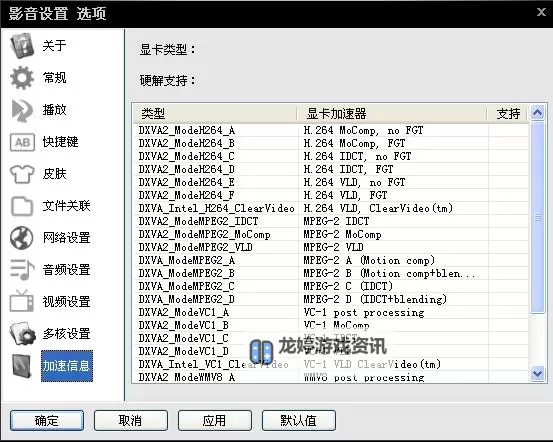Click the 取消 cancel button
Image resolution: width=553 pixels, height=442 pixels.
[x=130, y=420]
